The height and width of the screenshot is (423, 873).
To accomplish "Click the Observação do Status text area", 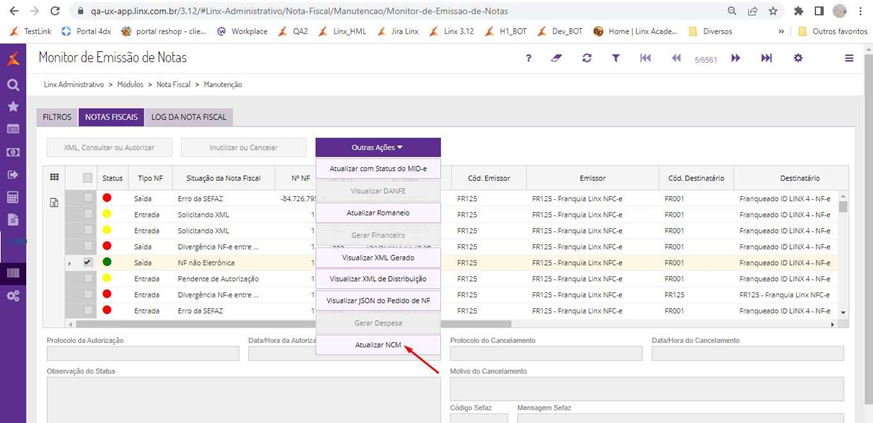I will tap(243, 400).
